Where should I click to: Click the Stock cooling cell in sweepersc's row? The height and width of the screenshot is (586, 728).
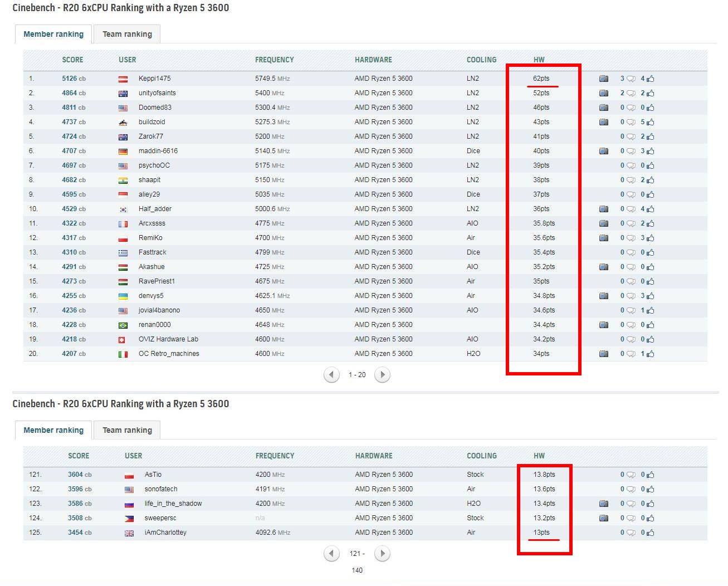(x=475, y=518)
